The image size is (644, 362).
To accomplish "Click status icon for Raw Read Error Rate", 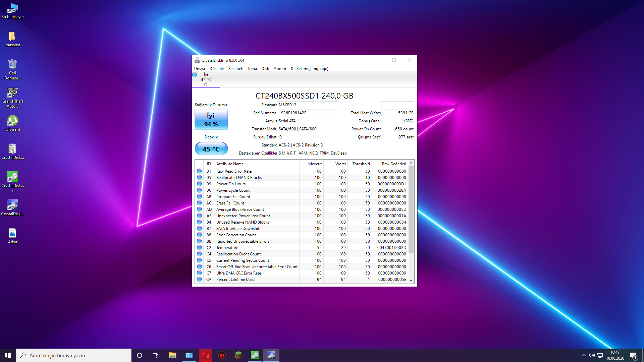I will click(199, 171).
